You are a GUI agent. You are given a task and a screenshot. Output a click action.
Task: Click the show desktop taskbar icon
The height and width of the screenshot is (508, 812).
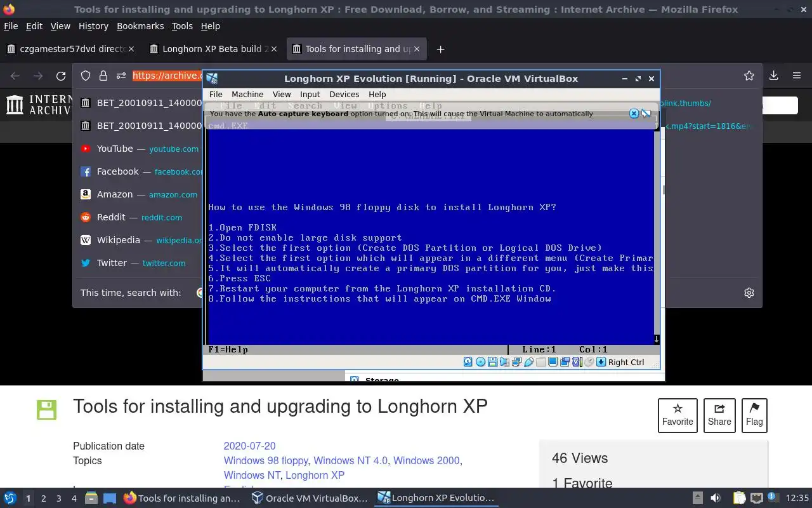click(110, 498)
